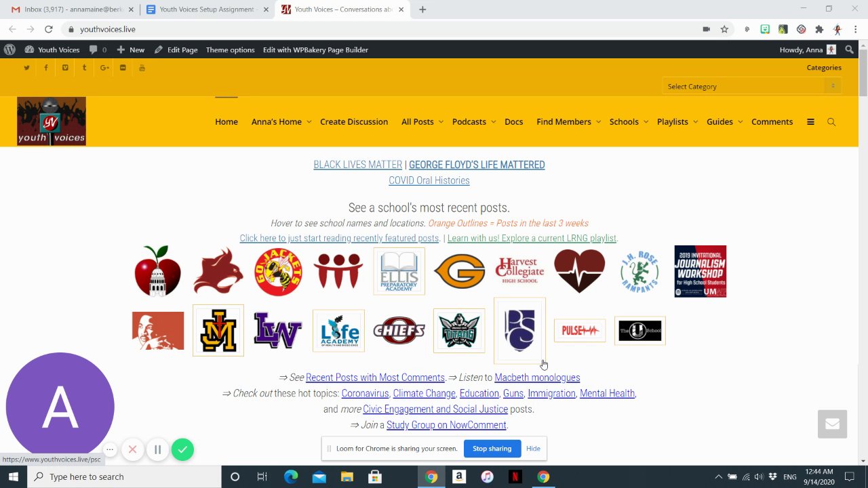Open the Harvest Collegiate High School logo
This screenshot has height=488, width=868.
[520, 271]
